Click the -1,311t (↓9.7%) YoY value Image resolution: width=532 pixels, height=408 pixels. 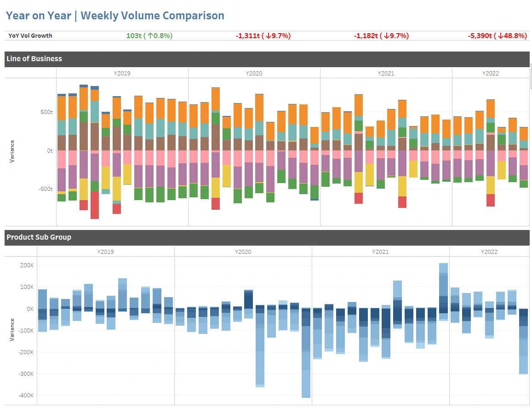click(263, 35)
